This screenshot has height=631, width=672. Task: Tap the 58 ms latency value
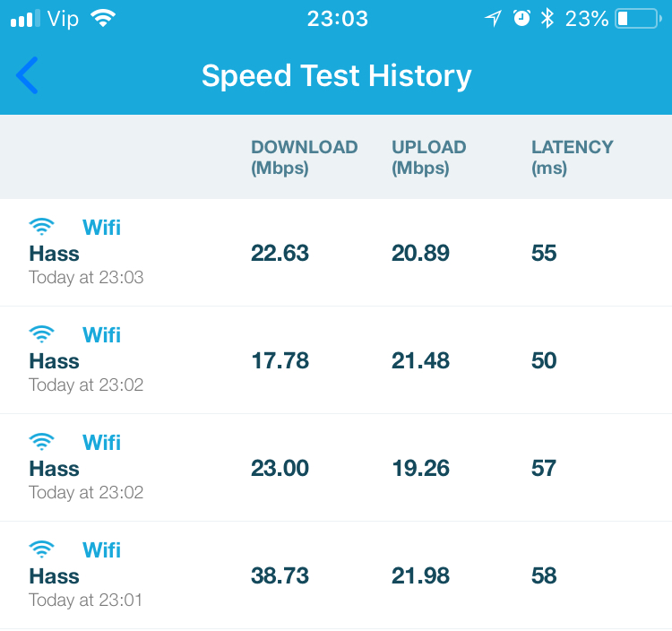pyautogui.click(x=544, y=576)
